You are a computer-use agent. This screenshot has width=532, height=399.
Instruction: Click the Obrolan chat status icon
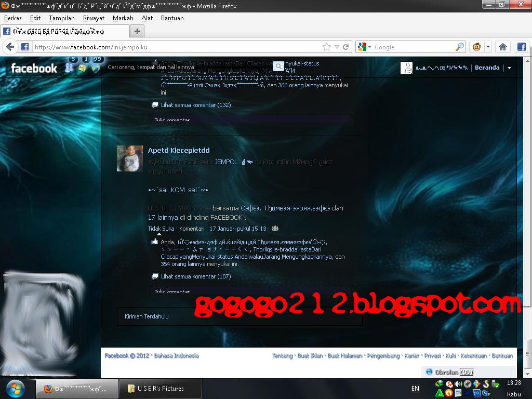point(429,371)
